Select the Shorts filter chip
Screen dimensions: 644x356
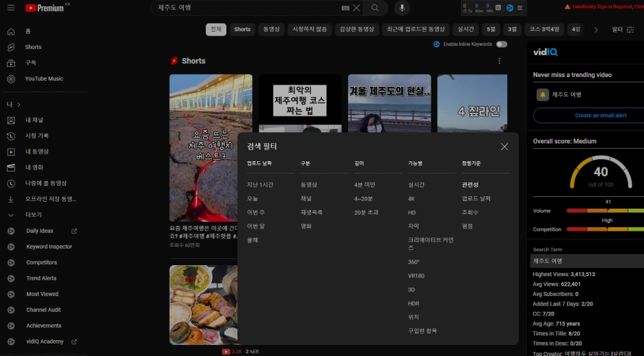[x=242, y=29]
